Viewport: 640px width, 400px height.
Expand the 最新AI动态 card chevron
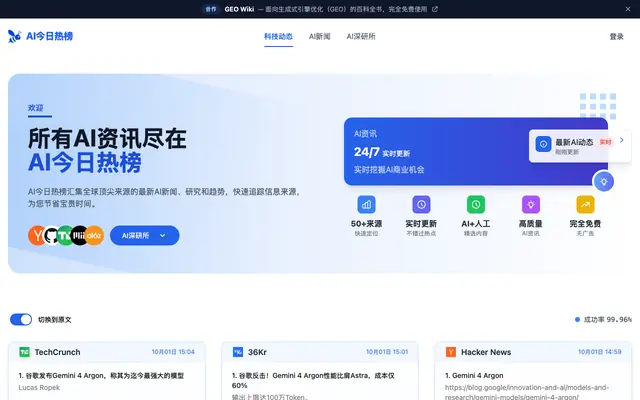622,140
